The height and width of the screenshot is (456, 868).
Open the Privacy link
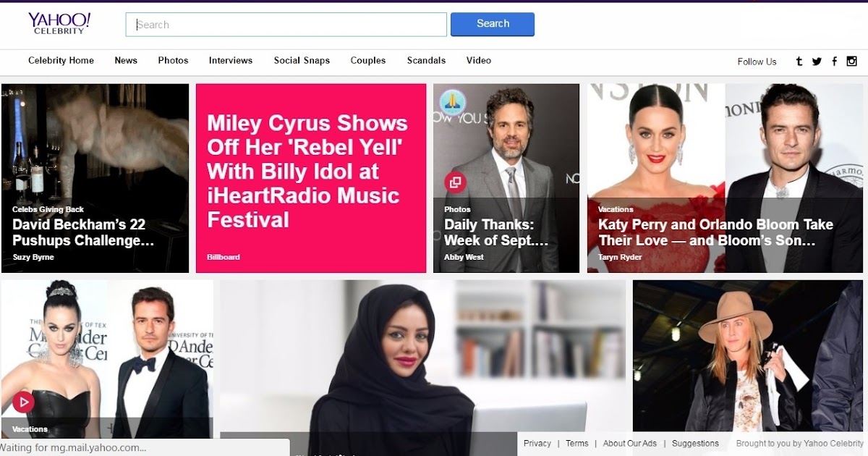point(537,443)
